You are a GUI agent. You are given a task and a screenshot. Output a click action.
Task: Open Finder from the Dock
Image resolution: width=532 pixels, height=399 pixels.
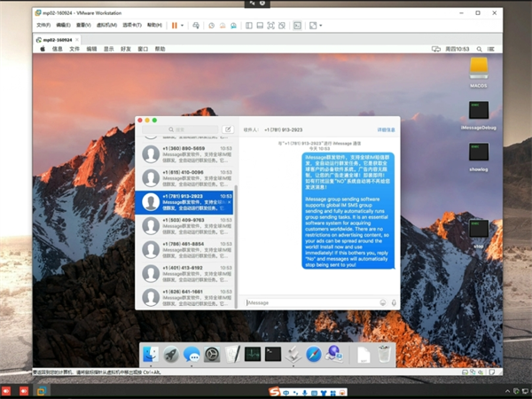tap(150, 355)
